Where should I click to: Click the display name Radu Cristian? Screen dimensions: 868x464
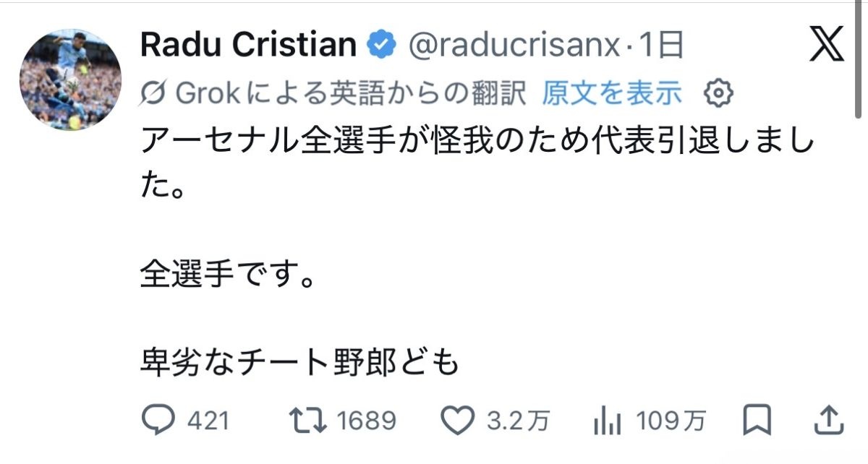point(247,46)
